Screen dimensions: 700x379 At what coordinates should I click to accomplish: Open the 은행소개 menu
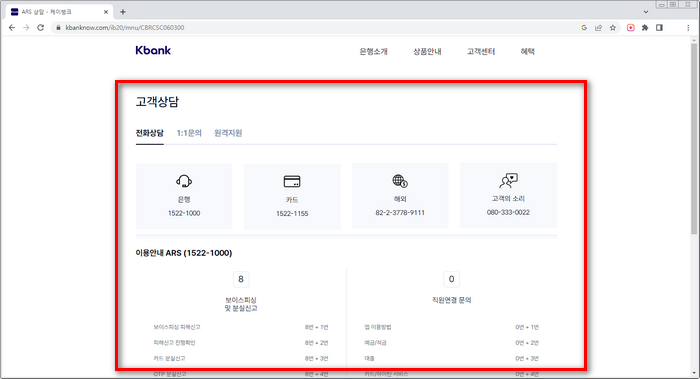click(374, 51)
